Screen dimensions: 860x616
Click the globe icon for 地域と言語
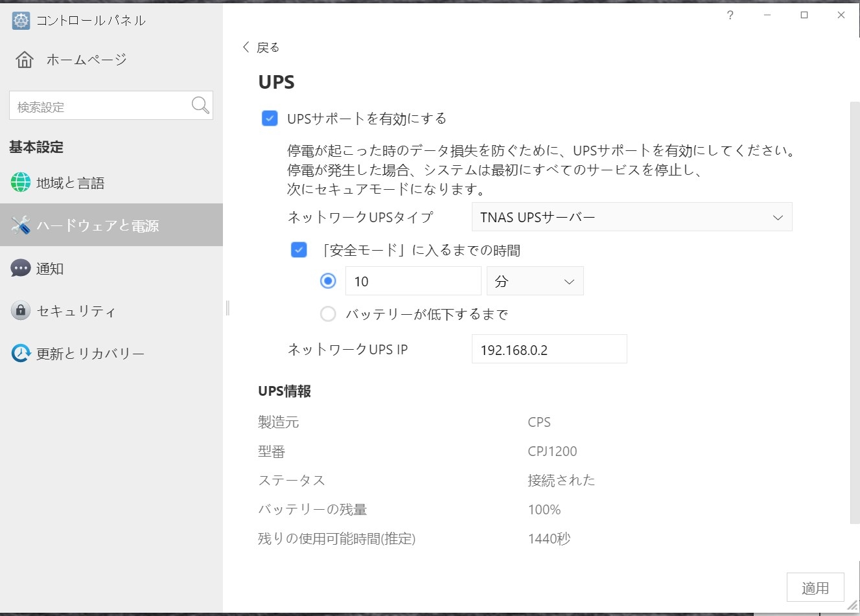21,183
